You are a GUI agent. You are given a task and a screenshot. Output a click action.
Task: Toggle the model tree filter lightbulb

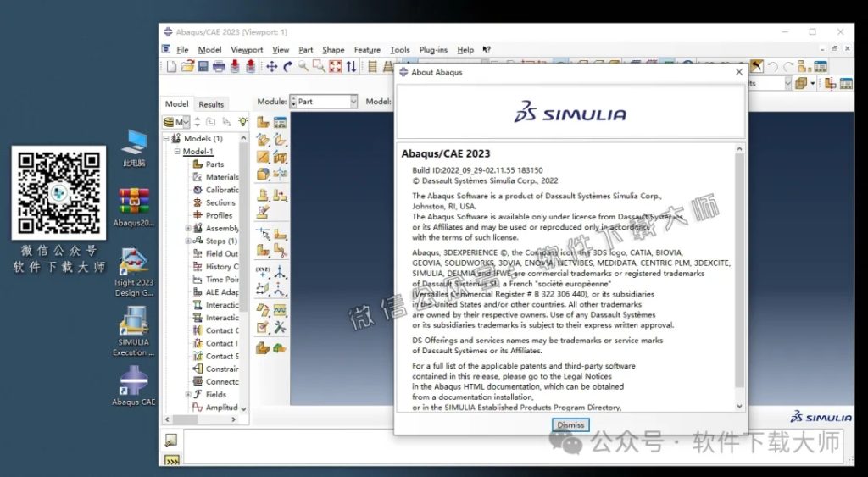(x=242, y=122)
